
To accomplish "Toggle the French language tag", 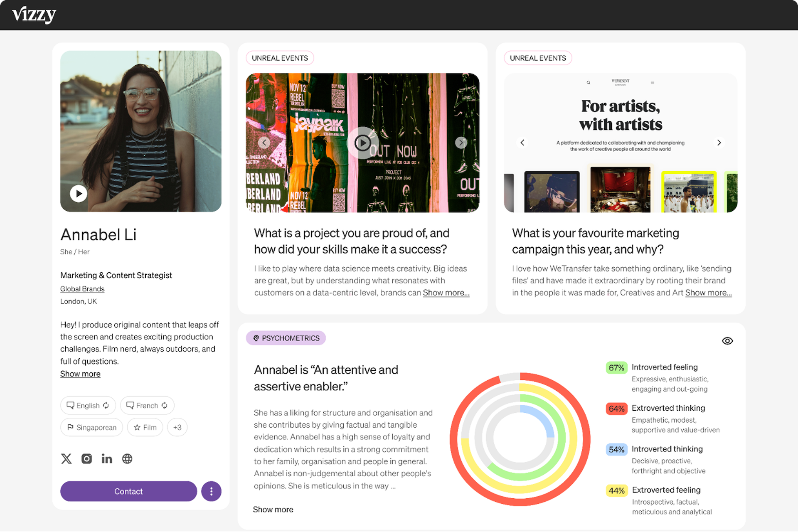I will click(147, 405).
